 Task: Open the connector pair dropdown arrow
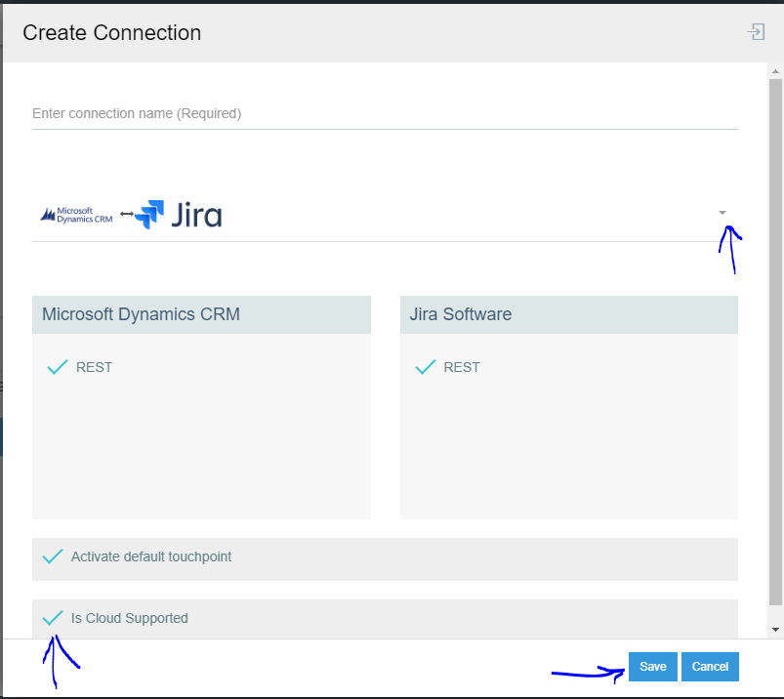(x=722, y=213)
